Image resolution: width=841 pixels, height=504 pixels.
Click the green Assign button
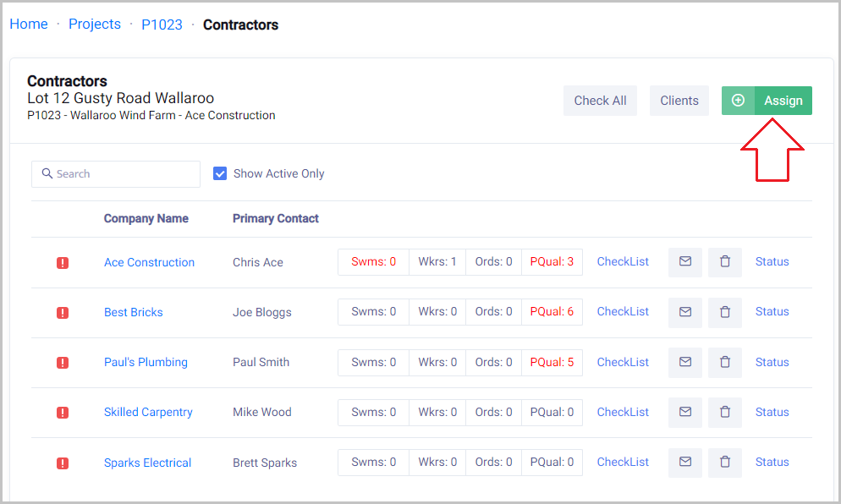click(783, 101)
